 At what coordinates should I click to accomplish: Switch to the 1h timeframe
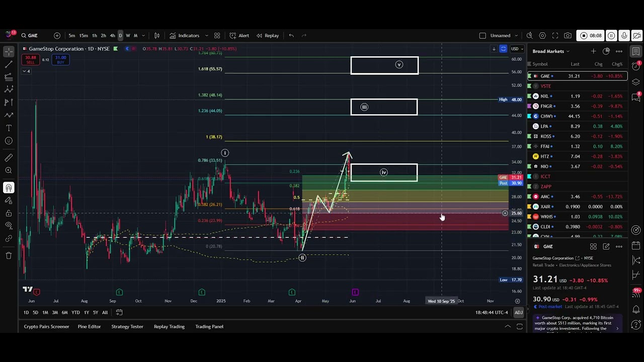94,36
